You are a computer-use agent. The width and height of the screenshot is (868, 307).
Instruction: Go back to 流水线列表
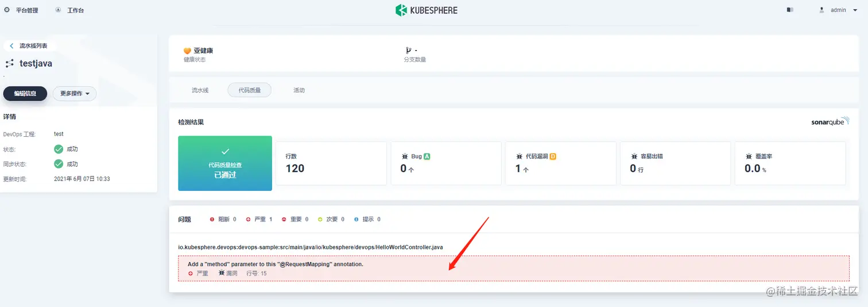click(x=29, y=45)
